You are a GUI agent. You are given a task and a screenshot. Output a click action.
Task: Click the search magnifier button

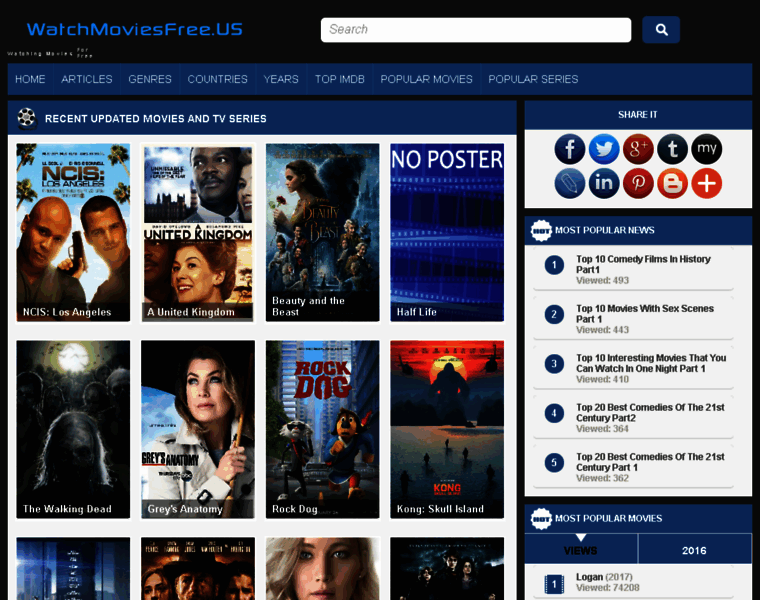click(661, 30)
